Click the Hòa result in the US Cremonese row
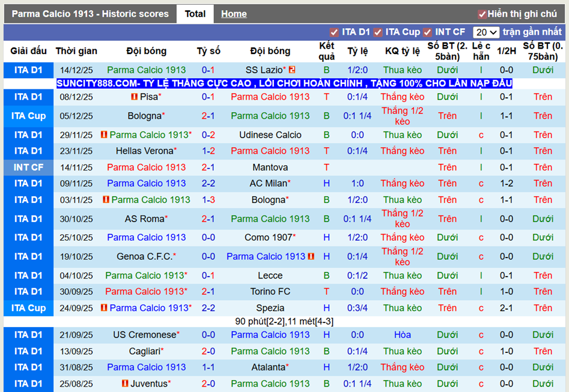Screen dimensions: 569x392 tap(403, 335)
